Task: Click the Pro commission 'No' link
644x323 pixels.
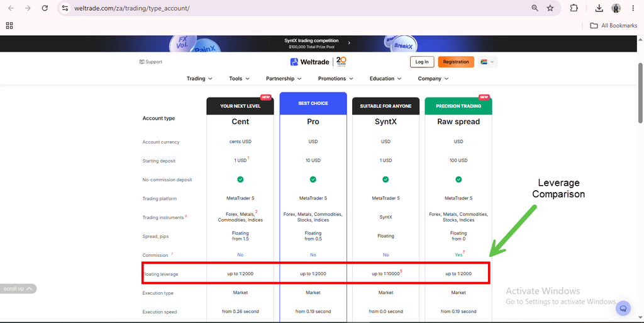Action: [x=313, y=255]
